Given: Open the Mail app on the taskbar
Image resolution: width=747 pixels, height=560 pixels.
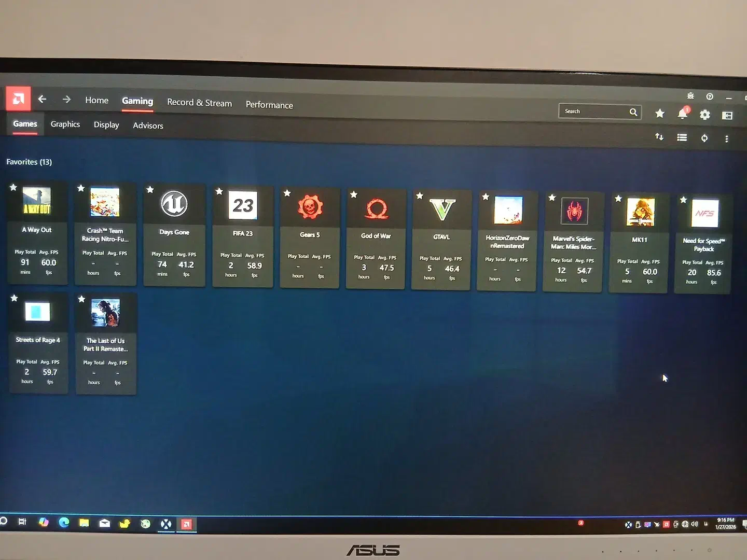Looking at the screenshot, I should [x=105, y=523].
